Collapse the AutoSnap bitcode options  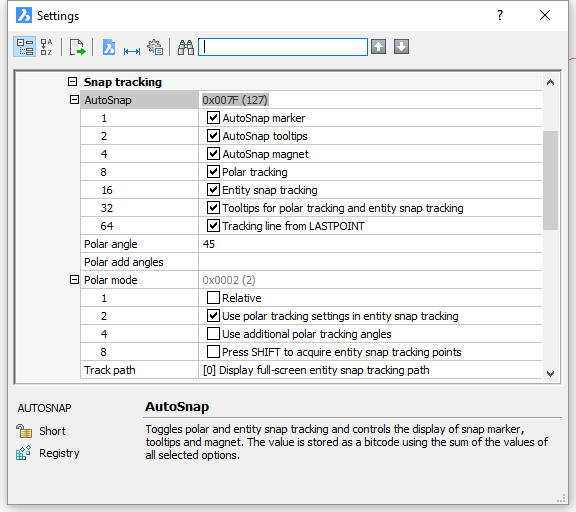click(x=74, y=100)
